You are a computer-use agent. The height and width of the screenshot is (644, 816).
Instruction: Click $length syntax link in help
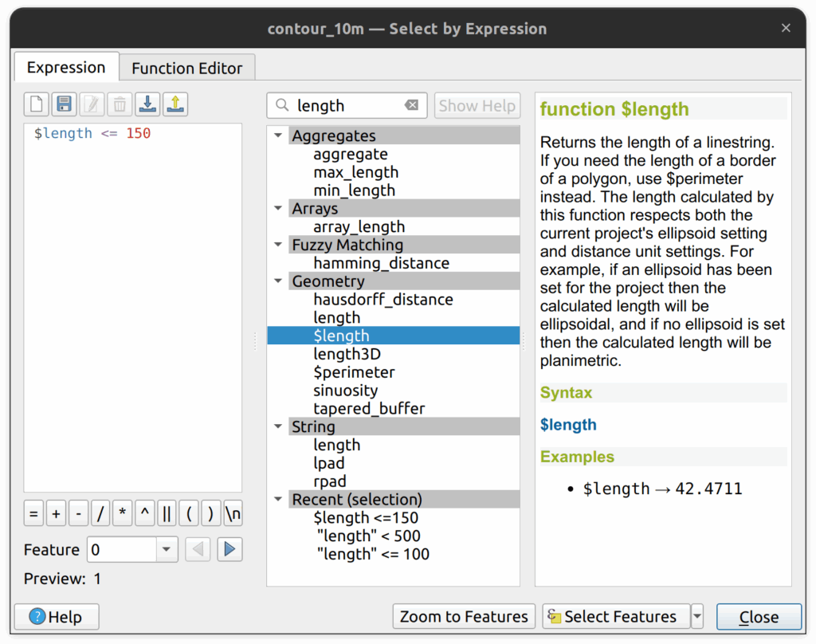(x=568, y=425)
